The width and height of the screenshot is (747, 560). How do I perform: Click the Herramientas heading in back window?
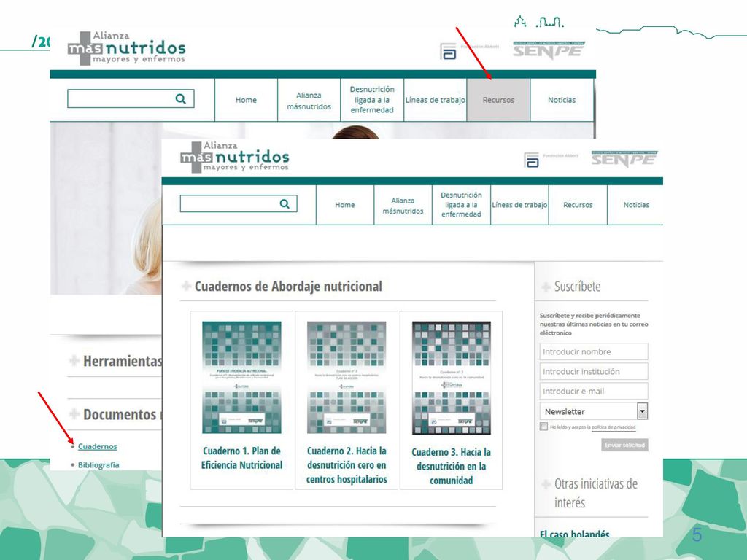(x=123, y=361)
